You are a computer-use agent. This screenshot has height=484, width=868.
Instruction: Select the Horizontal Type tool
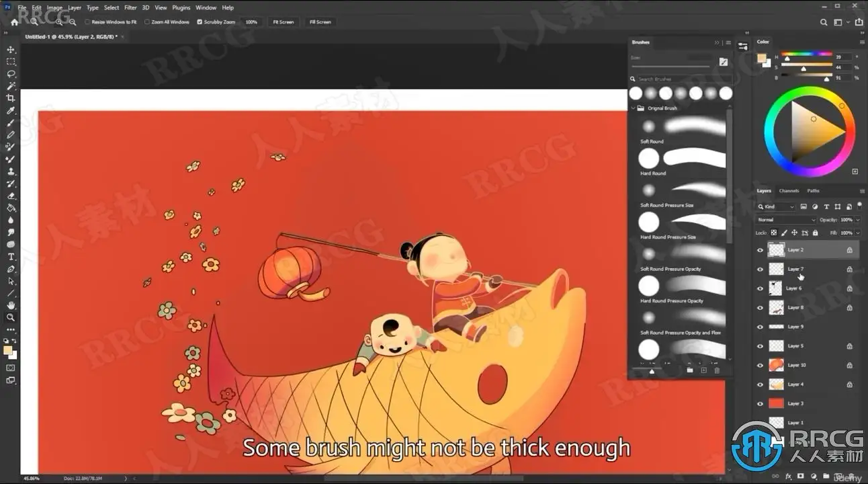pos(11,257)
